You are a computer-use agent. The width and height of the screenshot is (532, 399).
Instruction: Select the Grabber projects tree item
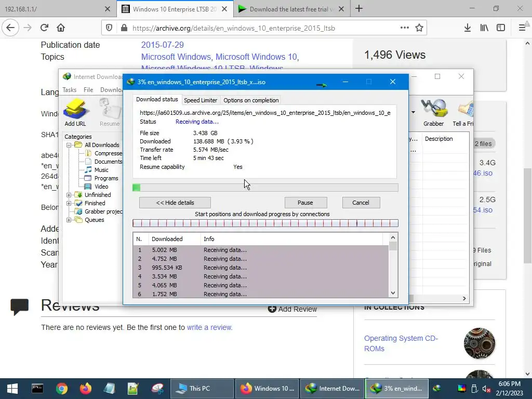(x=103, y=211)
